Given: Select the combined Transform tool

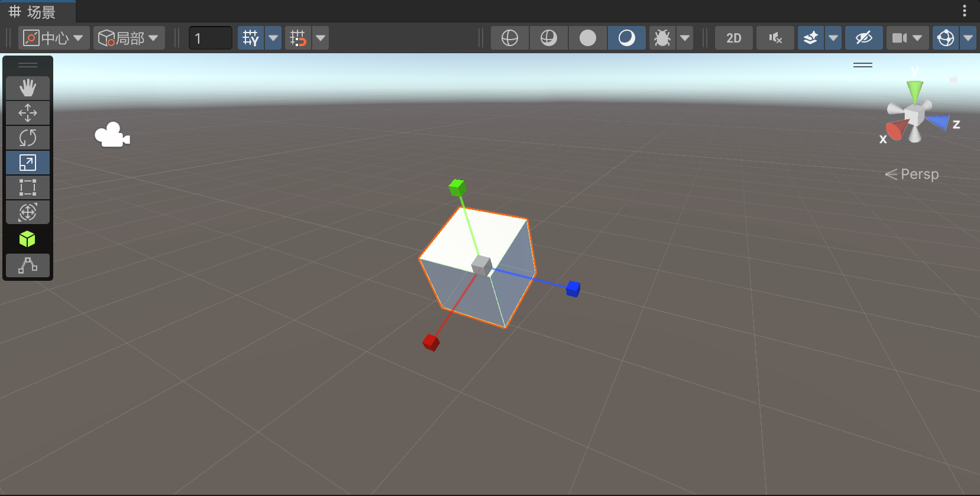Looking at the screenshot, I should [x=28, y=212].
